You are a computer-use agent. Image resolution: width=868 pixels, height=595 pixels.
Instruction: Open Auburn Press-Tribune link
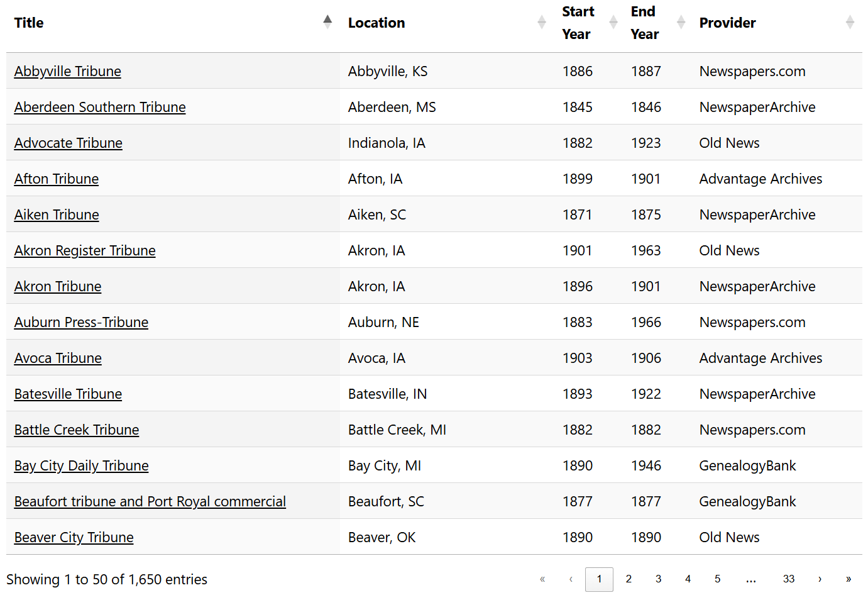tap(82, 322)
